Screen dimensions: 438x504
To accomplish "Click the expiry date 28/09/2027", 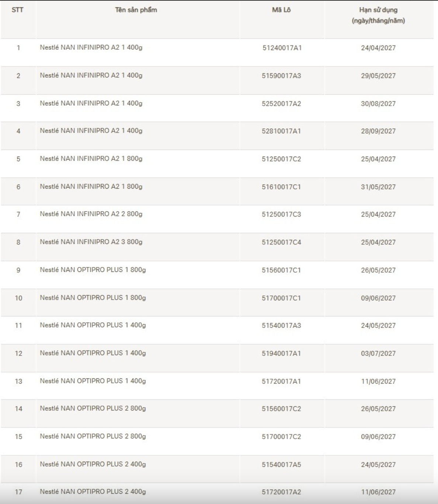I will pyautogui.click(x=378, y=131).
